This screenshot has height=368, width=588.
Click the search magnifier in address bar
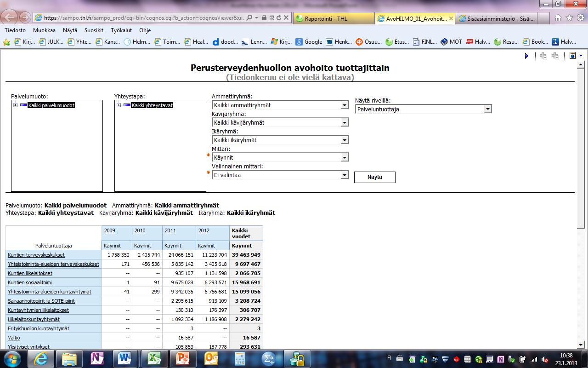249,18
